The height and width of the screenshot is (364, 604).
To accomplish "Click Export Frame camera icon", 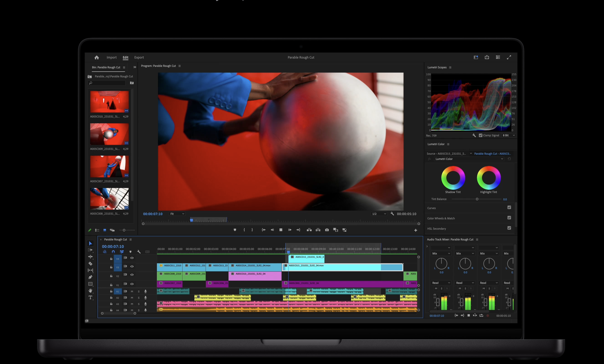I will pos(327,230).
